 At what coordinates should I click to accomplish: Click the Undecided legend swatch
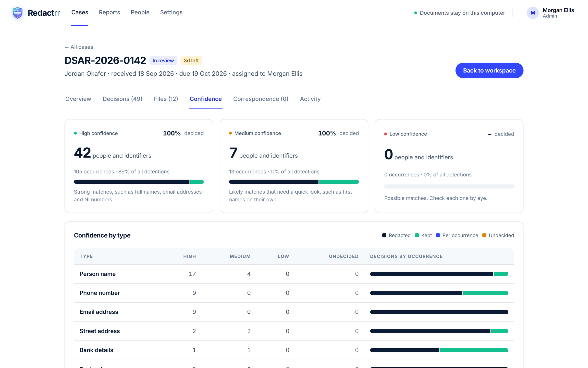(484, 235)
